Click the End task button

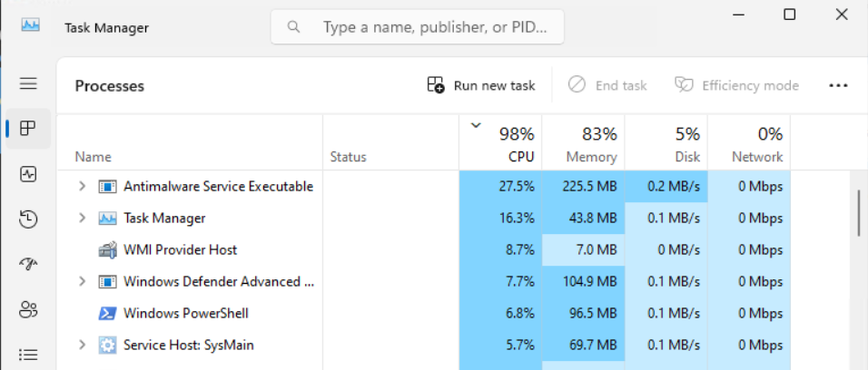(607, 85)
